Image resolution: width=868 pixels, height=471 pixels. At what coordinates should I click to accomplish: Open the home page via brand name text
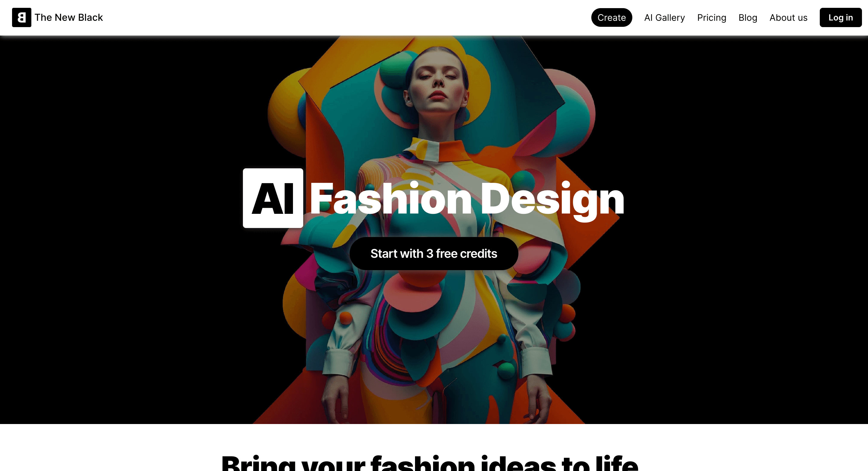click(x=69, y=17)
